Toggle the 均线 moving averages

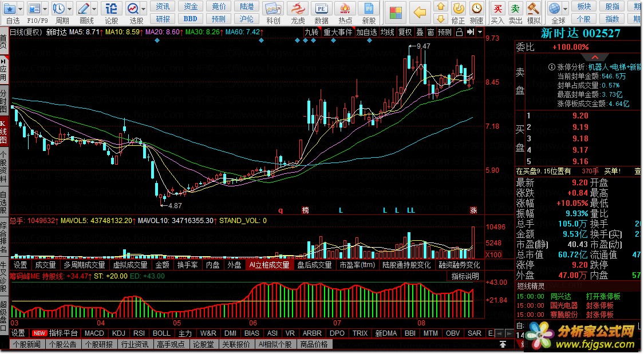click(x=388, y=32)
